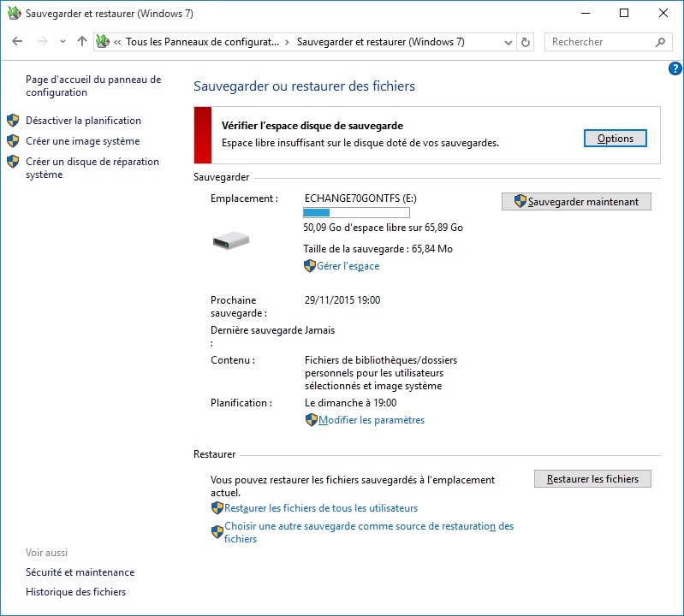Click shield icon beside Créer une image système

(x=13, y=141)
